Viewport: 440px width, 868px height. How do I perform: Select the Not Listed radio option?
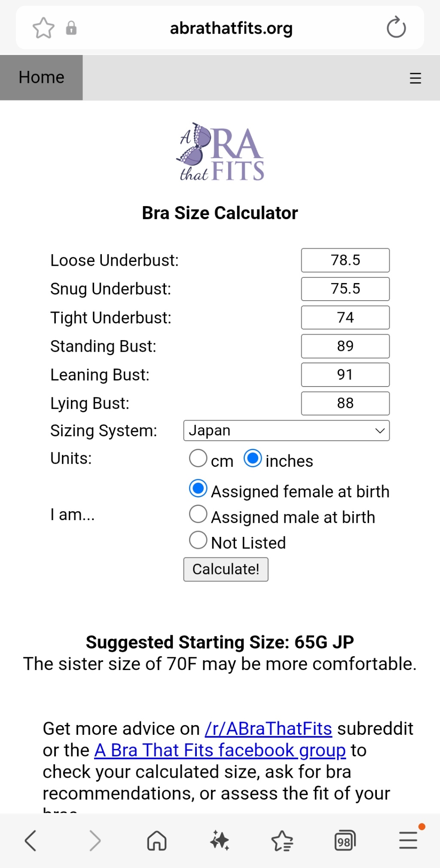(198, 540)
